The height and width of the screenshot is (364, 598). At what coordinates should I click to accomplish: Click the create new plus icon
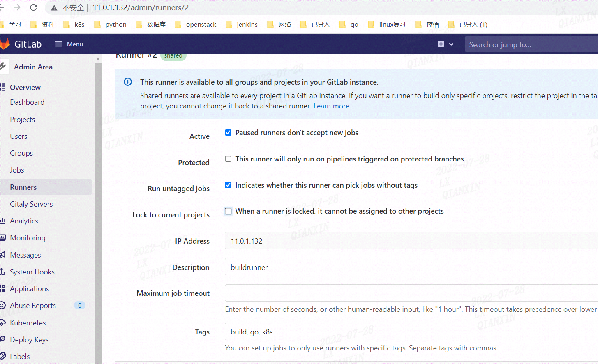pyautogui.click(x=441, y=44)
